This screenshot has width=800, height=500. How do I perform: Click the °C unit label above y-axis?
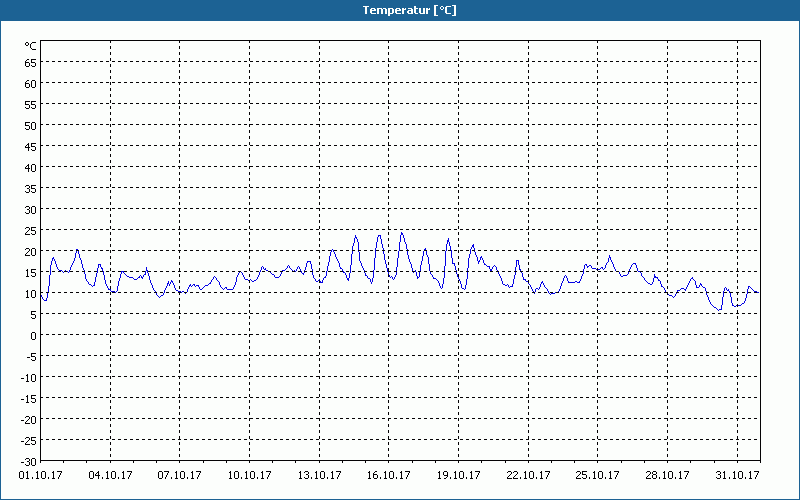tap(31, 46)
